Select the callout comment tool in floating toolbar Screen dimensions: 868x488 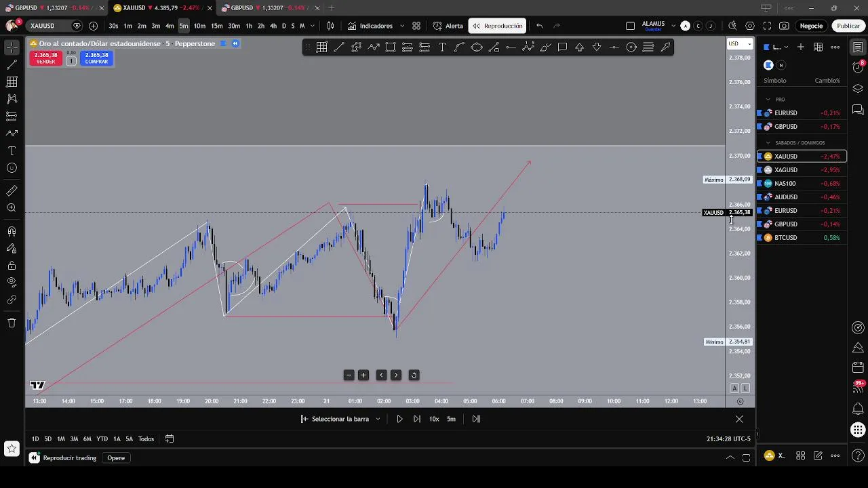click(562, 47)
